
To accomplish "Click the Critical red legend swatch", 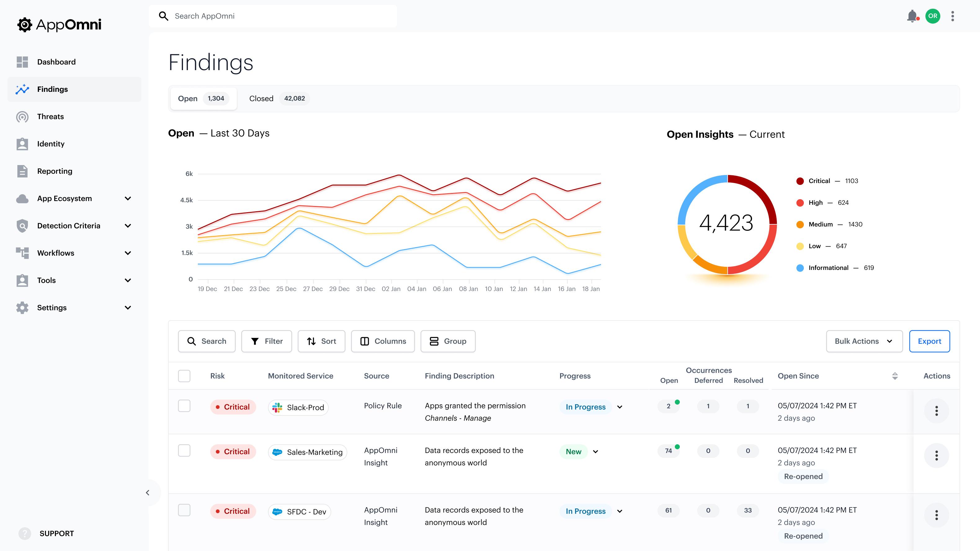I will [800, 181].
